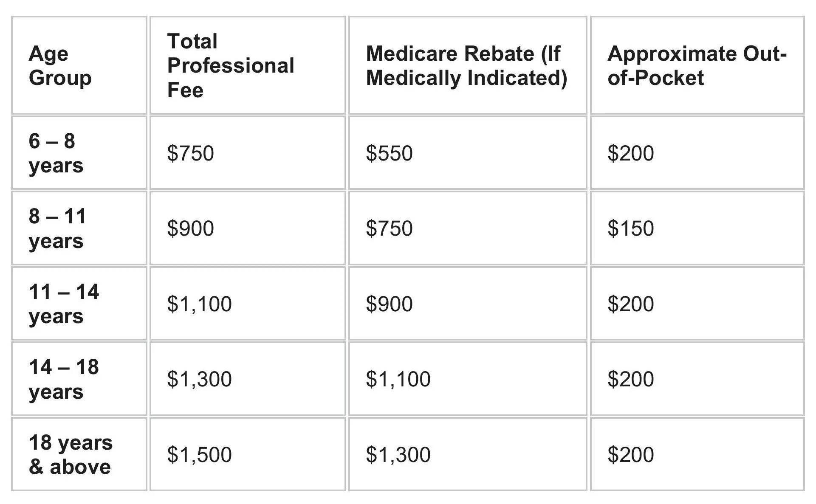Select the Approximate Out-of-Pocket header
Screen dimensions: 816x504
pos(697,65)
